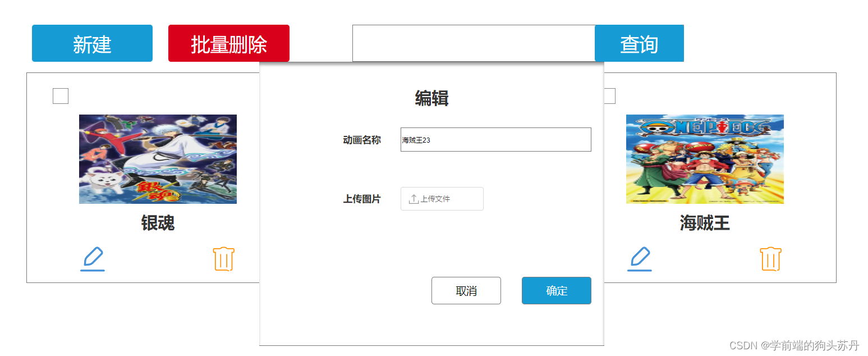Click the 银魂 title text
The width and height of the screenshot is (868, 356).
click(x=158, y=223)
